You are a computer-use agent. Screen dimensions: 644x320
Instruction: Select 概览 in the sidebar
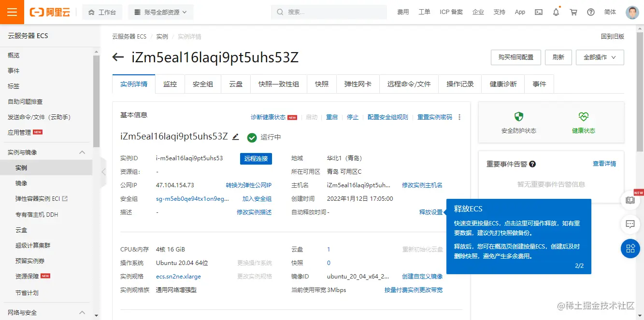14,55
